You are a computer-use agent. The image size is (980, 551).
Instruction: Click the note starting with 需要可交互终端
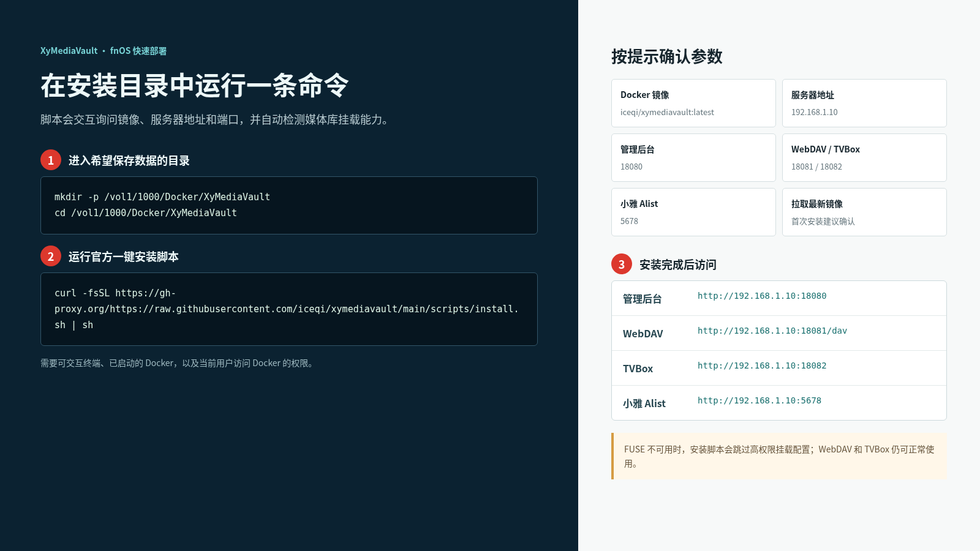(x=178, y=363)
